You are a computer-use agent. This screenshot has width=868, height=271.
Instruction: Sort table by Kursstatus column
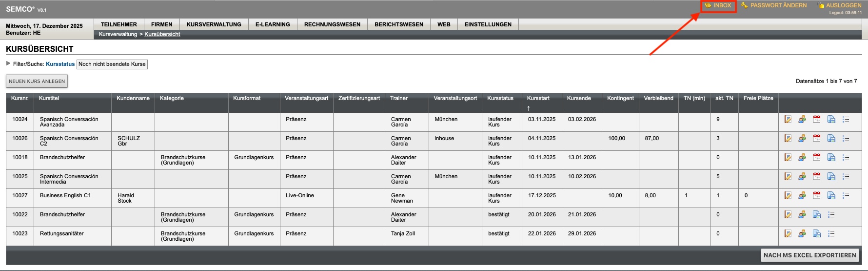click(500, 98)
